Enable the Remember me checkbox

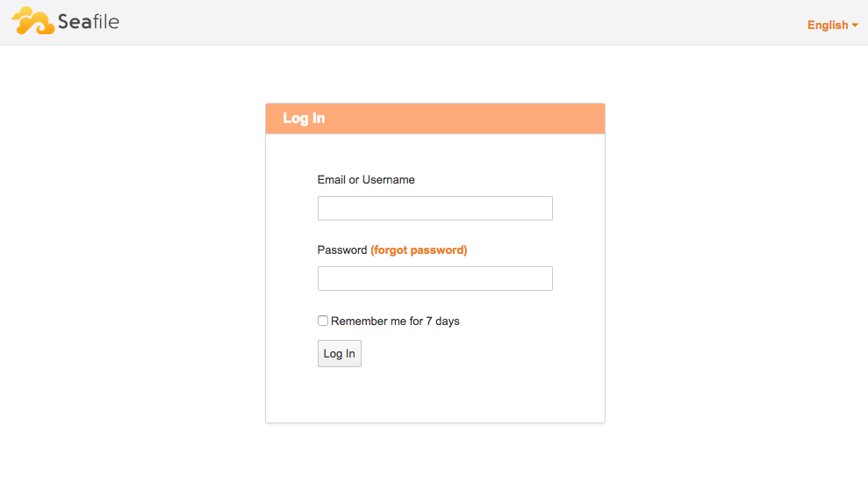(323, 321)
